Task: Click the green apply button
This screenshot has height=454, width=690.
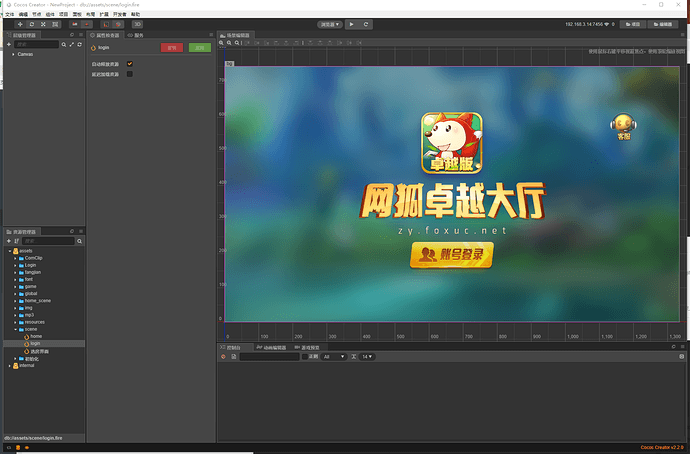Action: tap(200, 48)
